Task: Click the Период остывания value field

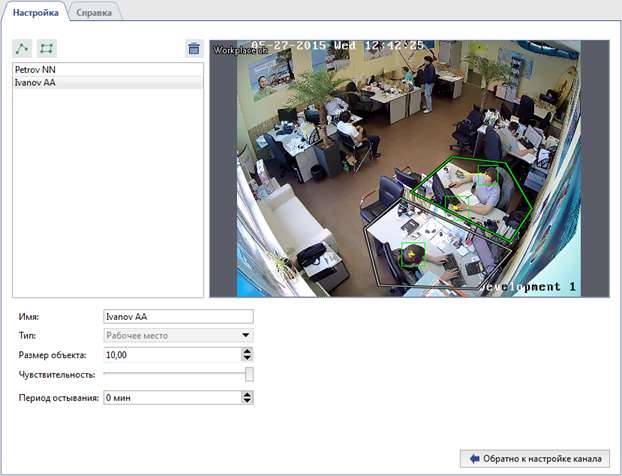Action: click(170, 398)
